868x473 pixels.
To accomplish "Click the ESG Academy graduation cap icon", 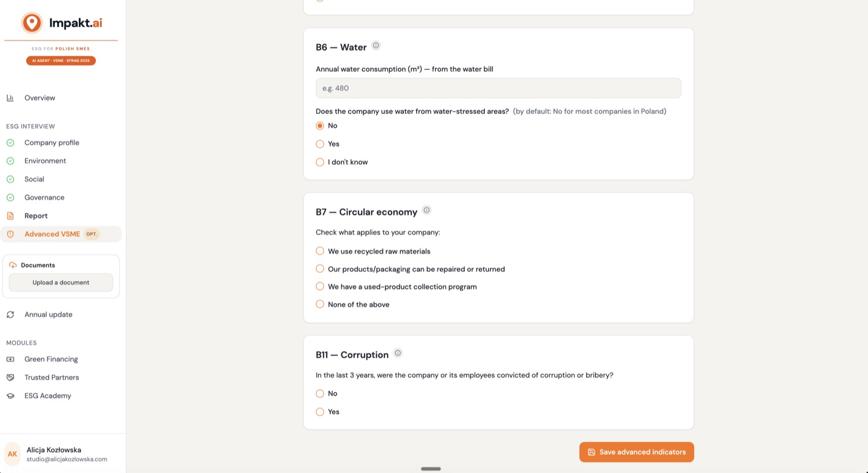I will [10, 396].
